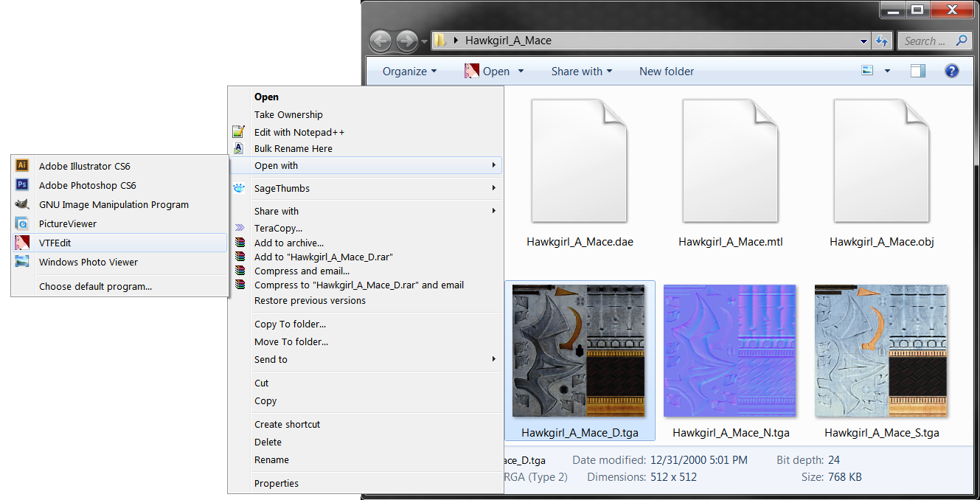Compress to Hawkgirl_A_Mace_D.rar and email

[365, 285]
